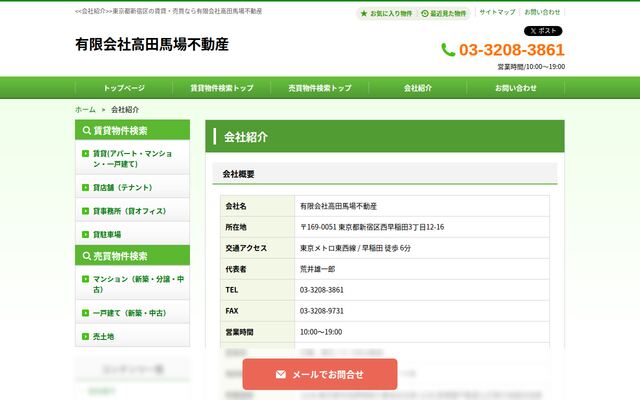Click the green arrow icon beside 貸事務所
This screenshot has width=640, height=400.
[x=85, y=211]
